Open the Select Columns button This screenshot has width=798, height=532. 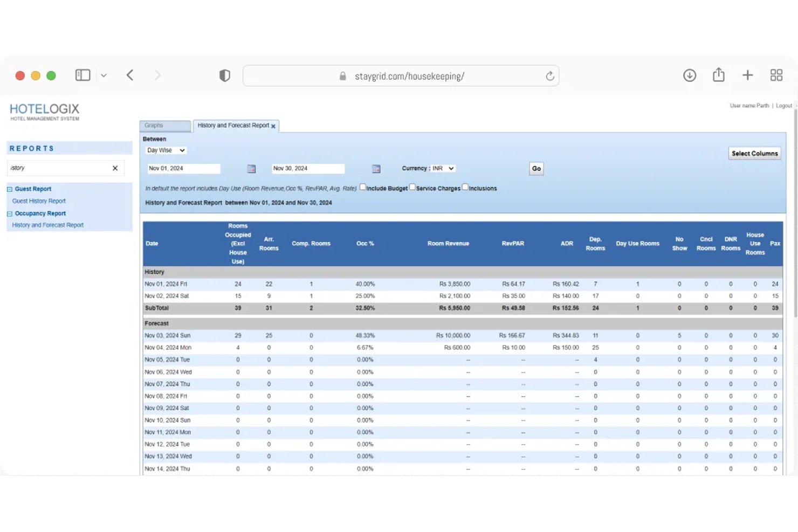pyautogui.click(x=755, y=154)
